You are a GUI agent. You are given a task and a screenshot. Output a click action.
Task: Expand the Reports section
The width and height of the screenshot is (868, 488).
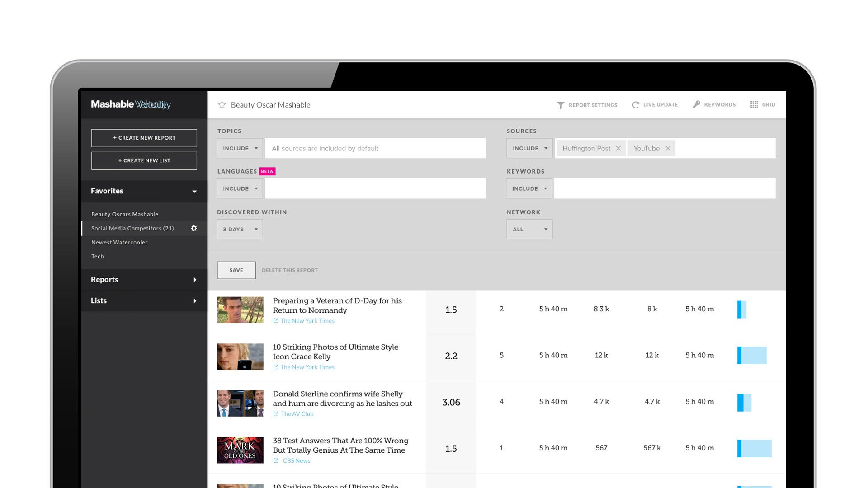point(144,280)
